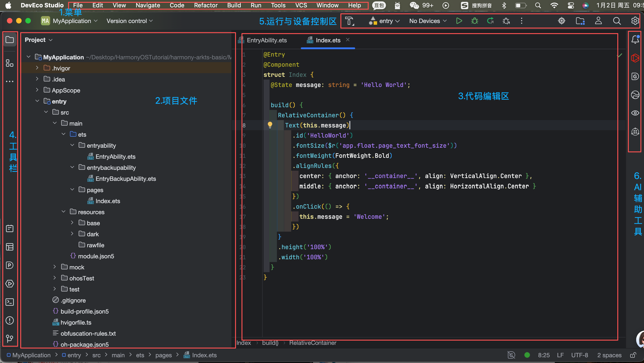Open module.json5 in project tree

click(x=96, y=256)
